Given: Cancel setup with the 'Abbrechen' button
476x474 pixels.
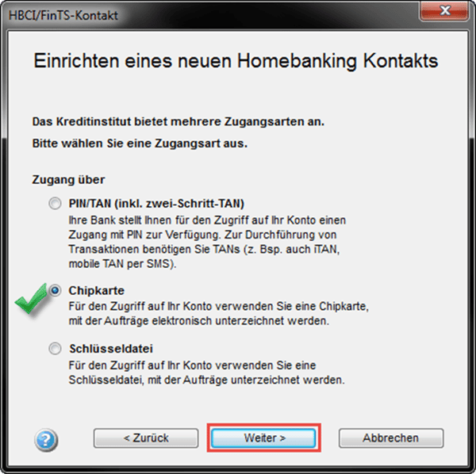Looking at the screenshot, I should point(391,438).
